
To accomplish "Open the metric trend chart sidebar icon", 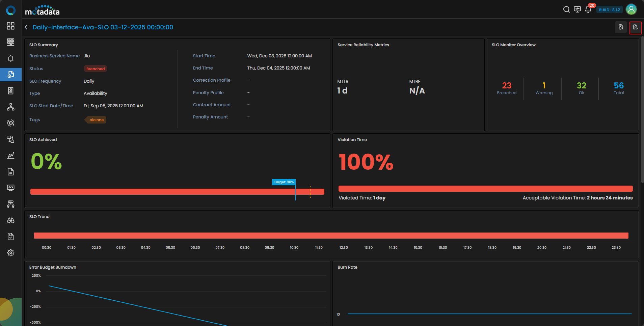I will pos(11,156).
